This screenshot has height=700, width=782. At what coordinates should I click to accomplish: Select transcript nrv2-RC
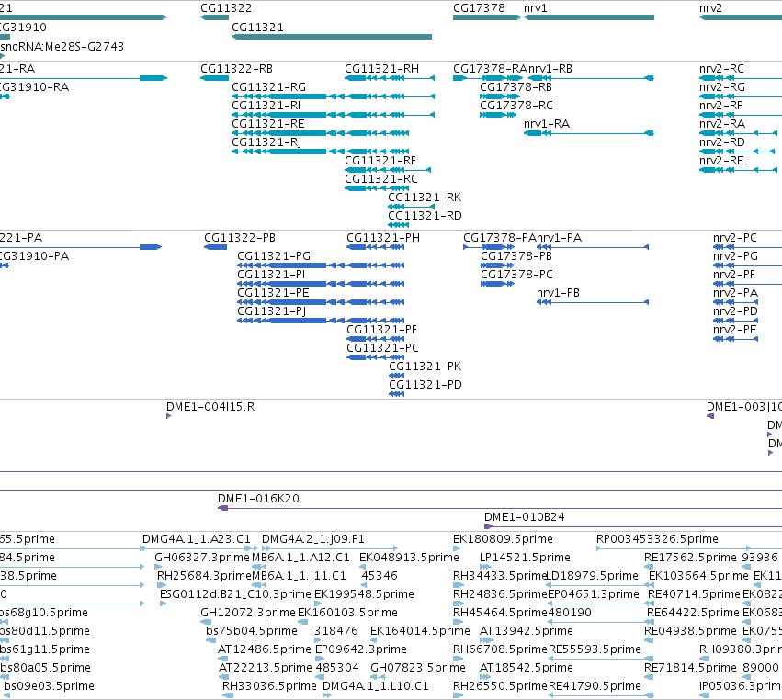coord(721,69)
